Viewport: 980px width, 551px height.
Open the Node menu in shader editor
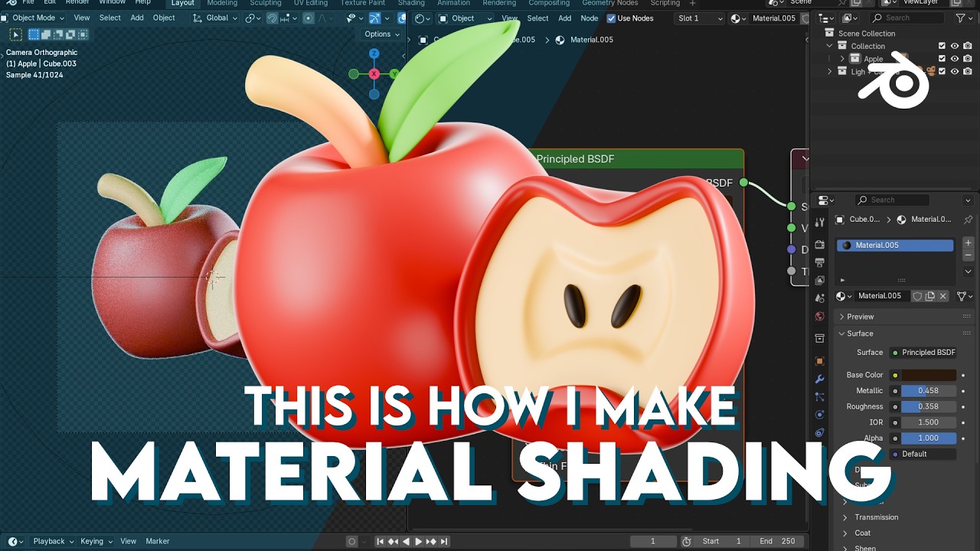click(590, 18)
